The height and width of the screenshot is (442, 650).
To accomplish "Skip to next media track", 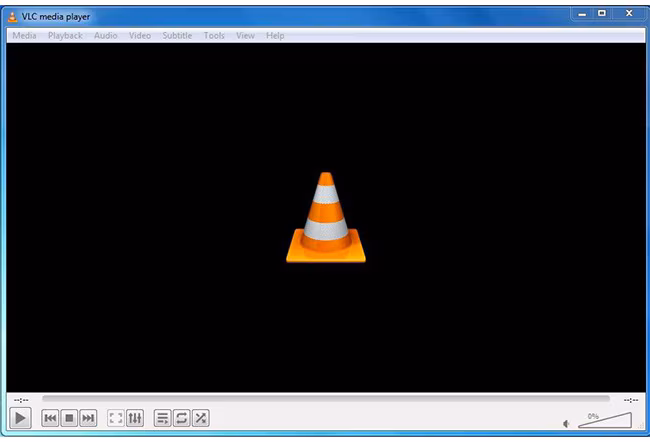I will click(x=88, y=418).
